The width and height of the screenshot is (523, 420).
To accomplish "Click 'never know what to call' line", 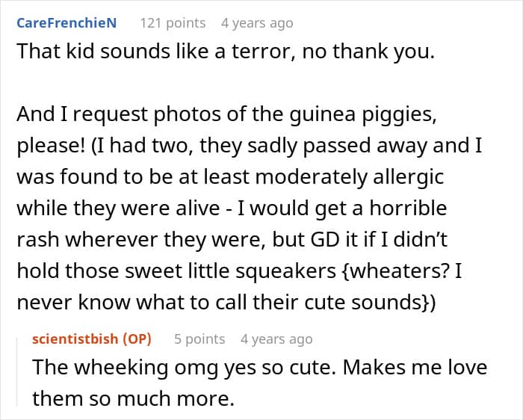I will 226,303.
